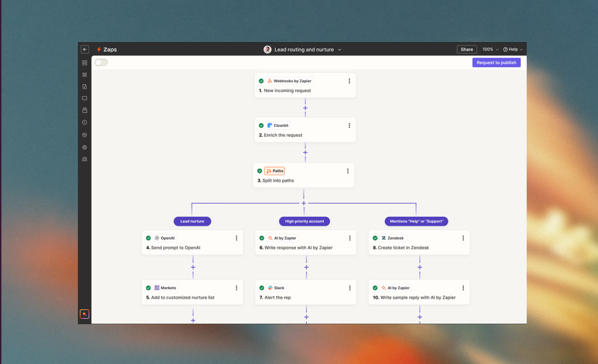Open options menu for Split into paths step
This screenshot has height=364, width=598.
pos(348,171)
